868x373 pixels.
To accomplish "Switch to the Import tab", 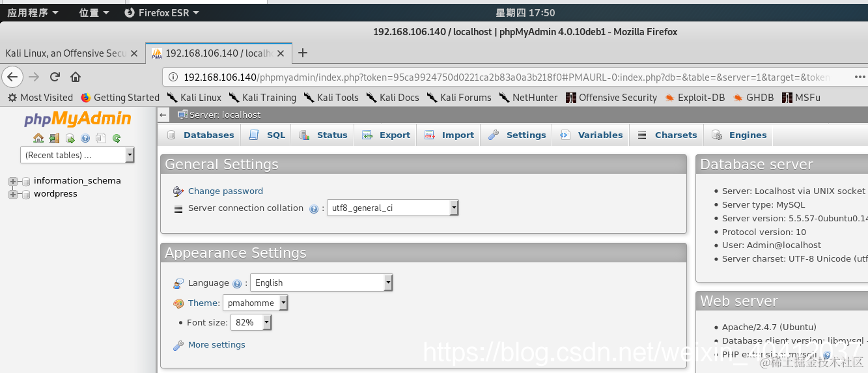I will click(x=449, y=135).
